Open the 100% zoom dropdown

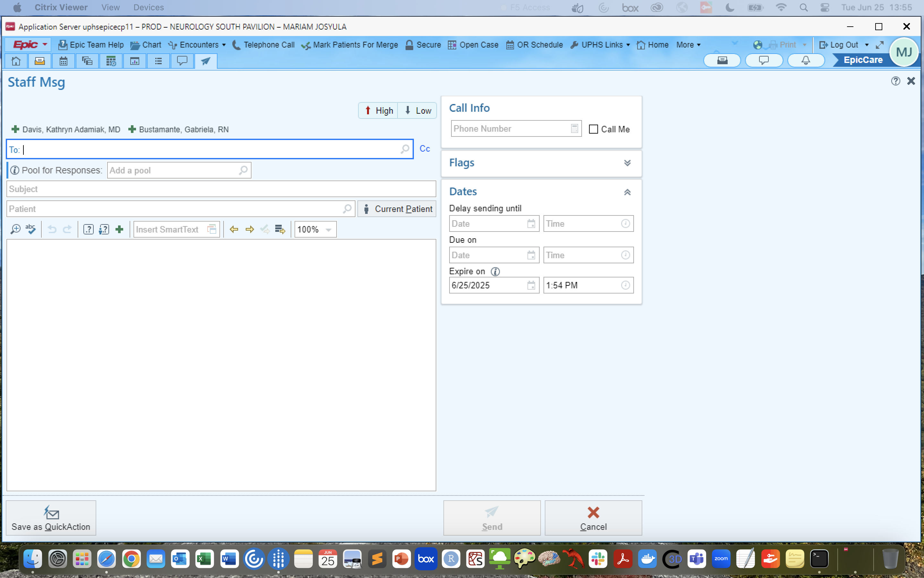click(x=328, y=230)
